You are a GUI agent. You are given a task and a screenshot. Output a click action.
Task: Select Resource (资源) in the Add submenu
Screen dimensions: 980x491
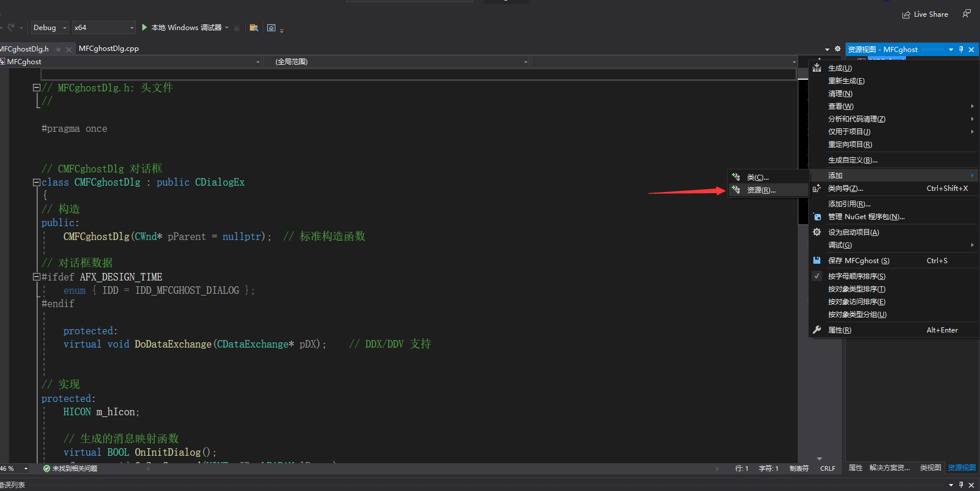click(761, 190)
